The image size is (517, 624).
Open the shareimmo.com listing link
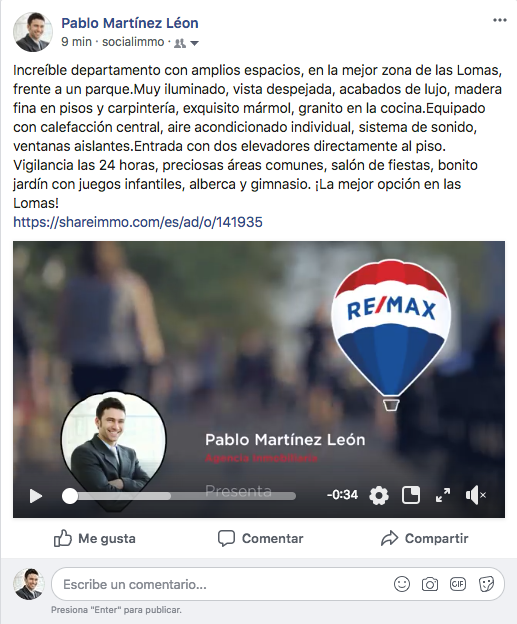coord(138,222)
